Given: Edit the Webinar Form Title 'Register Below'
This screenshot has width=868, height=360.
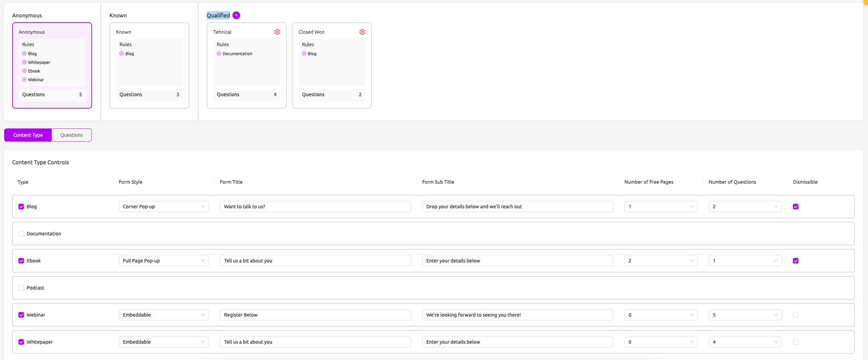Looking at the screenshot, I should click(315, 315).
